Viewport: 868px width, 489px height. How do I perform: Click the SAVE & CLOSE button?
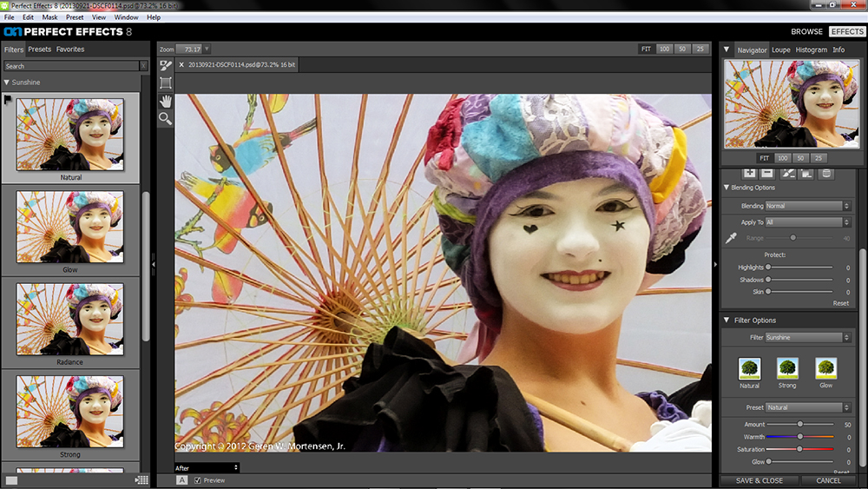coord(759,480)
